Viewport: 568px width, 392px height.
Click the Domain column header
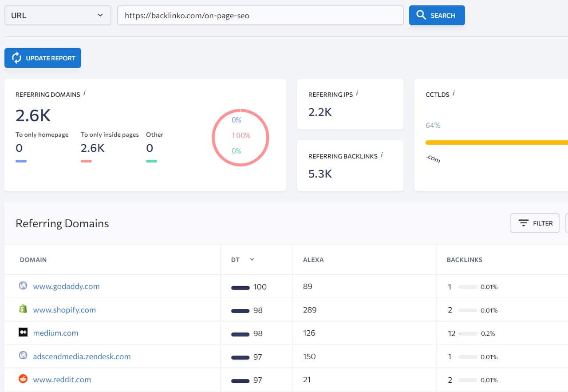tap(33, 260)
